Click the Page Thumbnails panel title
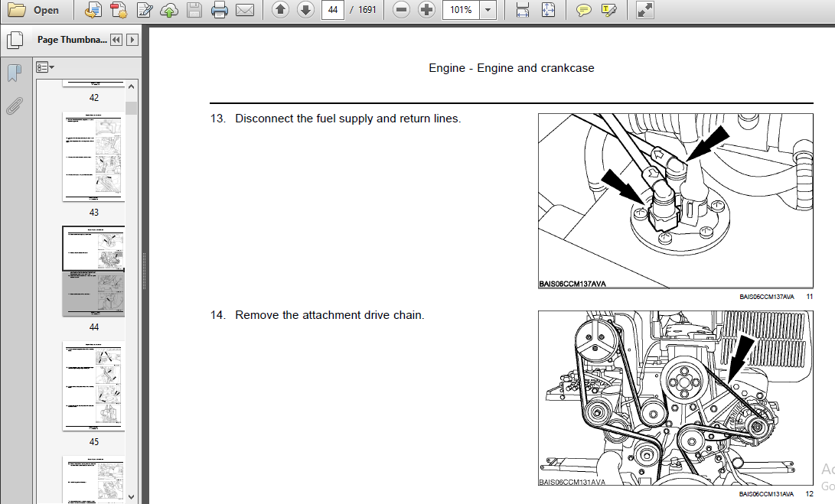Viewport: 835px width, 504px height. [x=72, y=40]
